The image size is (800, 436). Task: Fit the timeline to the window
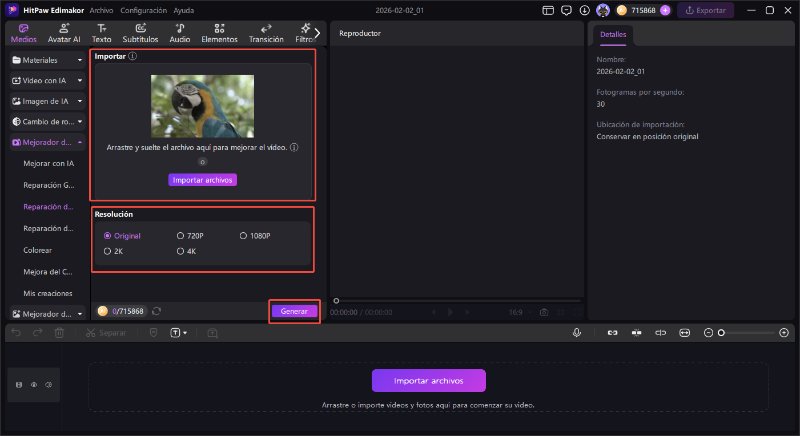(x=685, y=333)
